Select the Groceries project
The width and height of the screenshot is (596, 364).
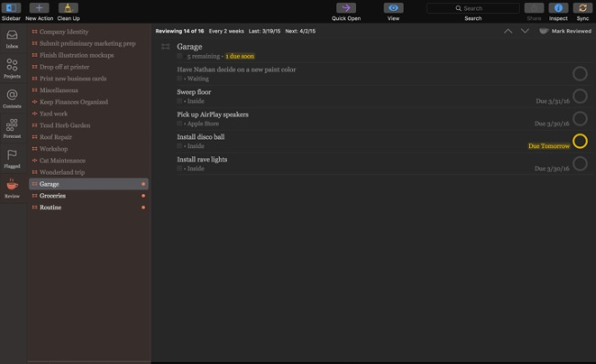pyautogui.click(x=89, y=196)
